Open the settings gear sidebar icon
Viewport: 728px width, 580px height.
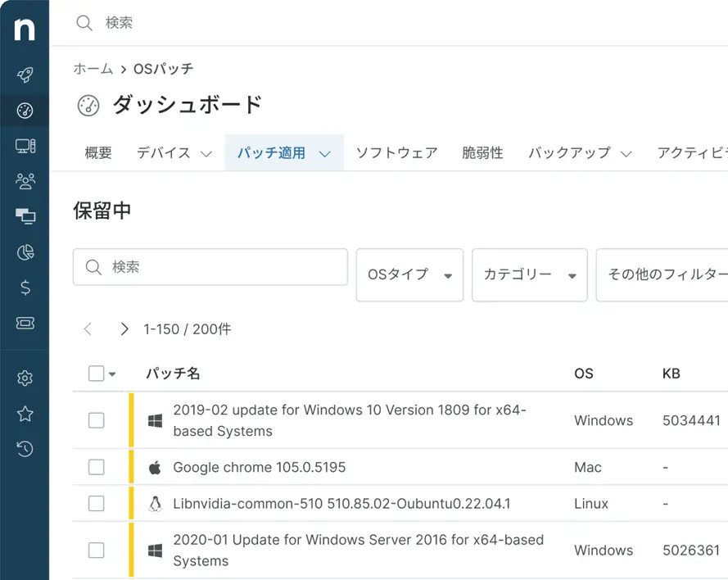25,378
